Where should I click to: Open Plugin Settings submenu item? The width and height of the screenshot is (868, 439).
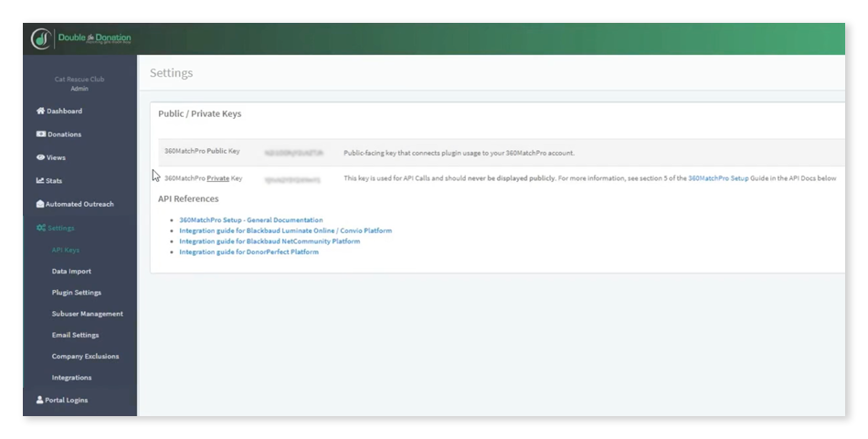[77, 292]
